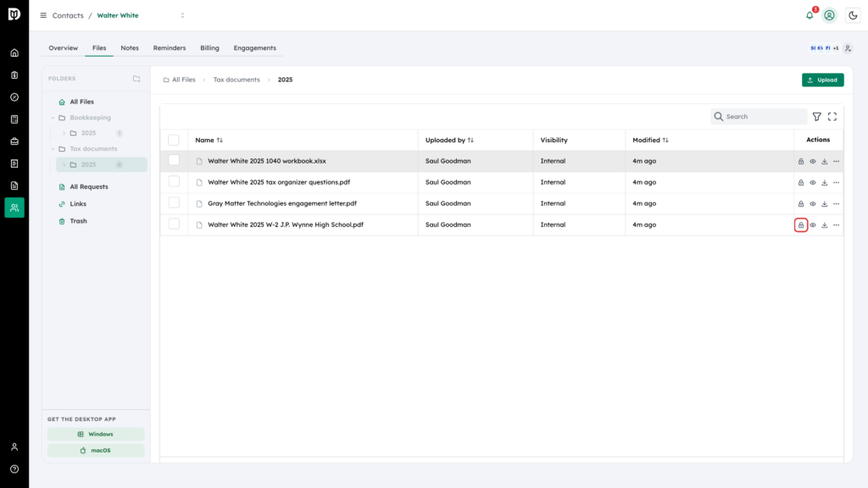This screenshot has height=488, width=868.
Task: Select checkbox for tax organizer questions.pdf
Action: coord(174,181)
